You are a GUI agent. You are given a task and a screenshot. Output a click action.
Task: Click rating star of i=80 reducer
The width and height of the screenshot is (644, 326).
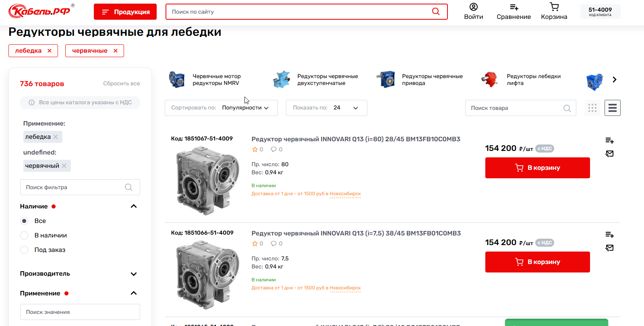click(255, 149)
